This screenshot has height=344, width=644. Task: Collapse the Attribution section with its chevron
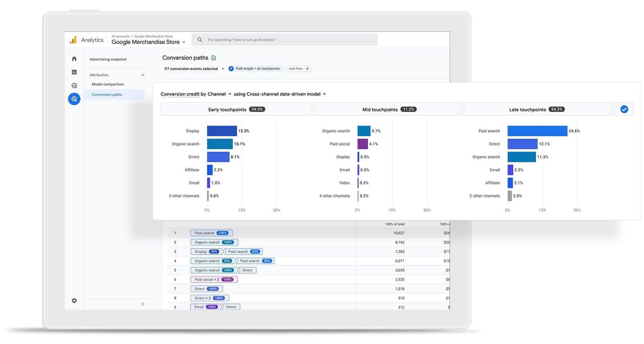[x=143, y=74]
